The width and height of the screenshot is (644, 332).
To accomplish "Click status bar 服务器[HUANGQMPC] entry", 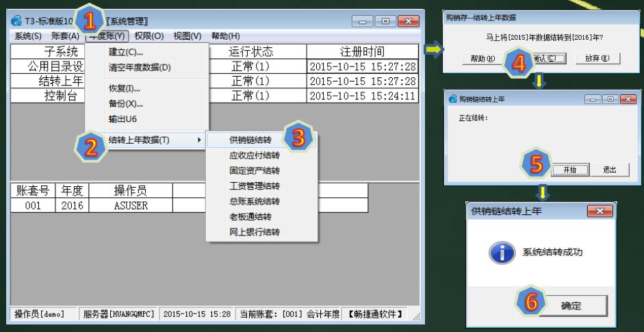I will tap(118, 314).
